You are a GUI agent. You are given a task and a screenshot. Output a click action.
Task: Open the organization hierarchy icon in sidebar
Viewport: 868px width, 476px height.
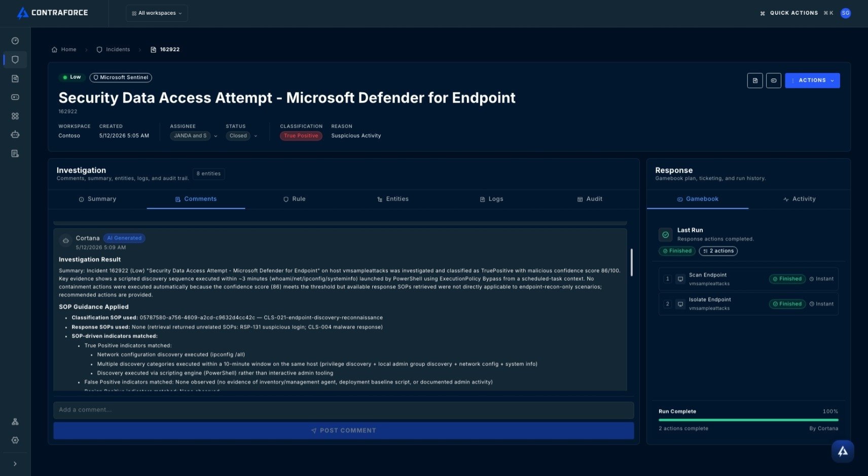point(15,422)
